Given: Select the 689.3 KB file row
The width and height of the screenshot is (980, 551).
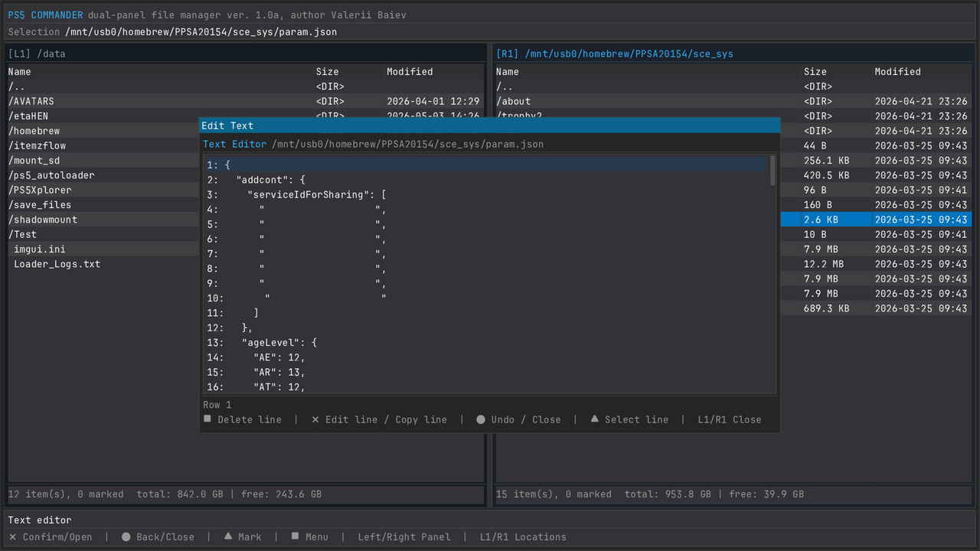Looking at the screenshot, I should pyautogui.click(x=876, y=308).
